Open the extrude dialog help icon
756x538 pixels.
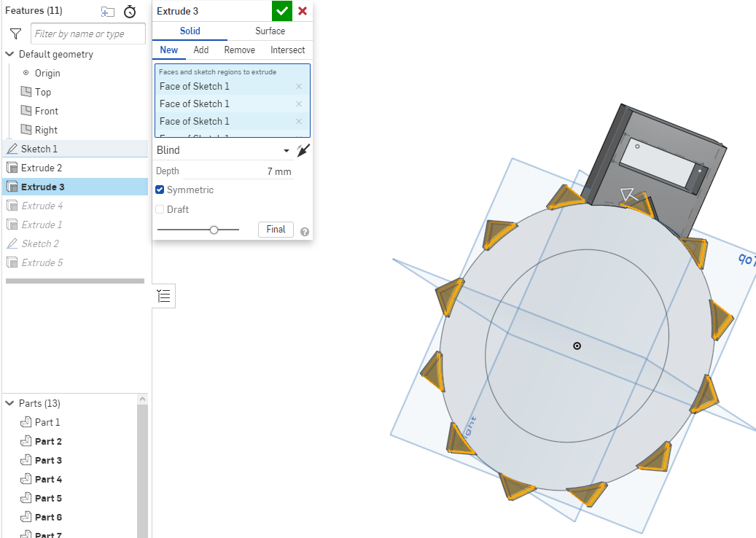(x=305, y=232)
